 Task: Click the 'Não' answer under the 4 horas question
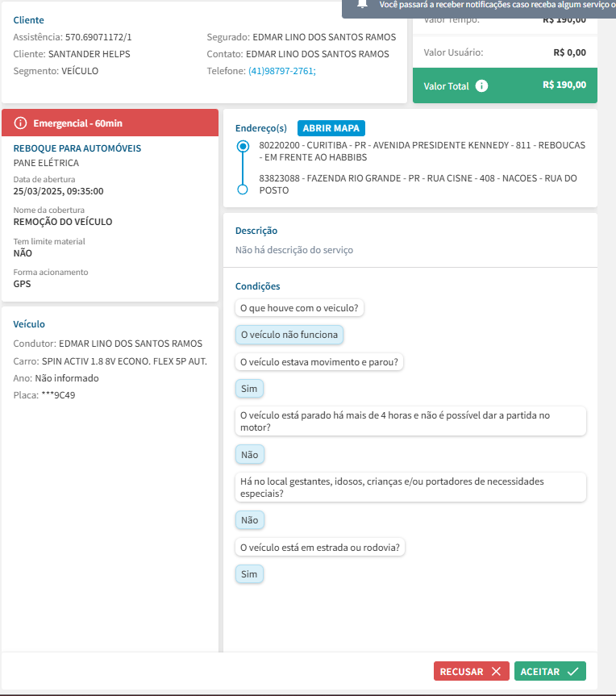coord(249,455)
